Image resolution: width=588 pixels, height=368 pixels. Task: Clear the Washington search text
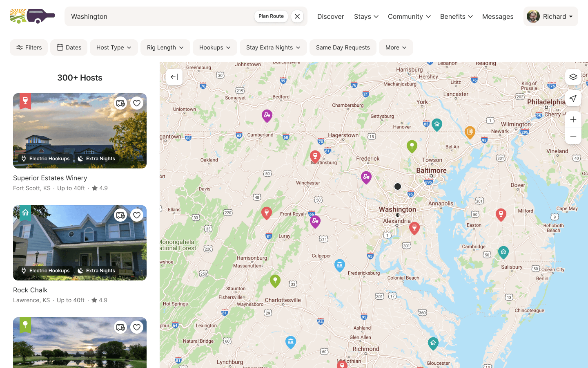297,16
